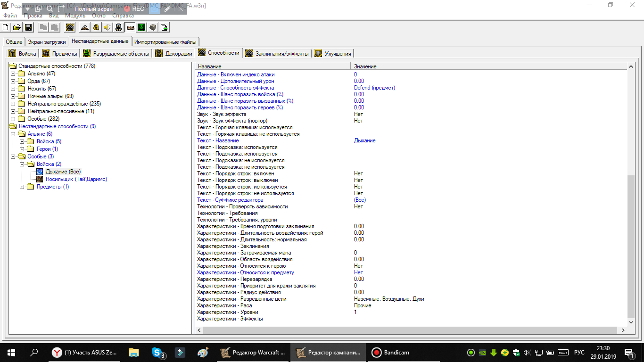Switch to Редактор Warcraft taskbar window
Screen dimensions: 644x362
252,353
